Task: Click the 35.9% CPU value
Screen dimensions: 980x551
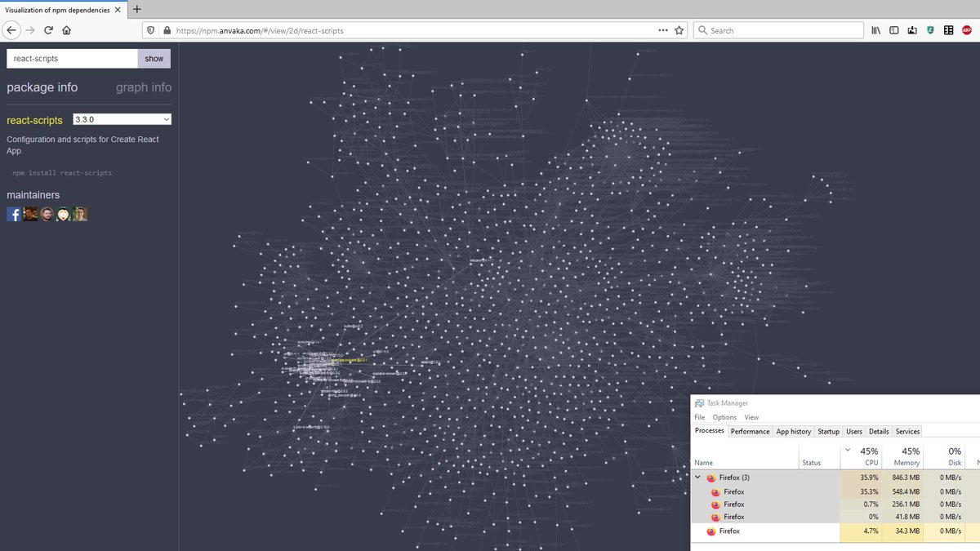Action: [x=867, y=478]
